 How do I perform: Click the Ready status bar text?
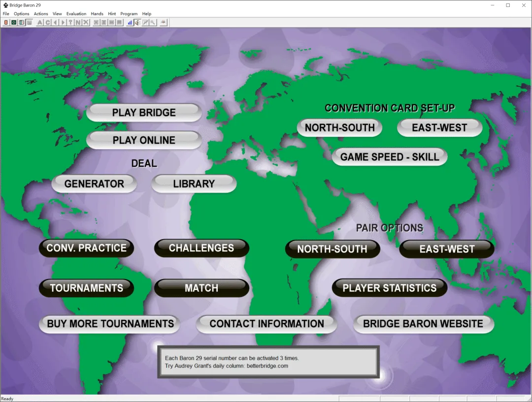[7, 399]
